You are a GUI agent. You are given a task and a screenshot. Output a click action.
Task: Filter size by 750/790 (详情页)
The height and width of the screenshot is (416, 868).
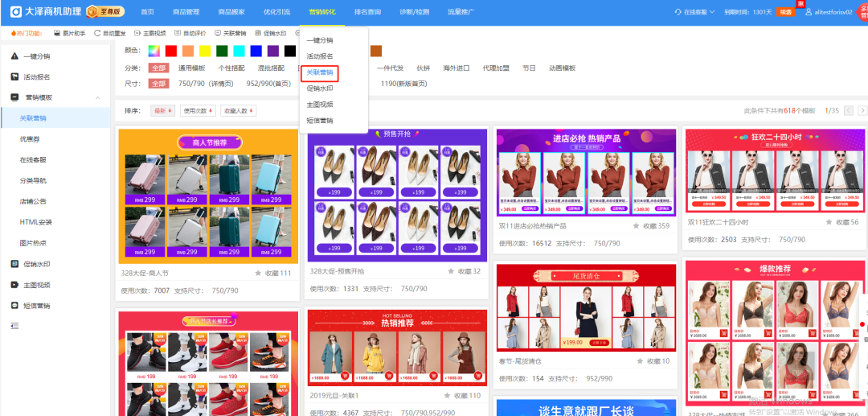206,84
